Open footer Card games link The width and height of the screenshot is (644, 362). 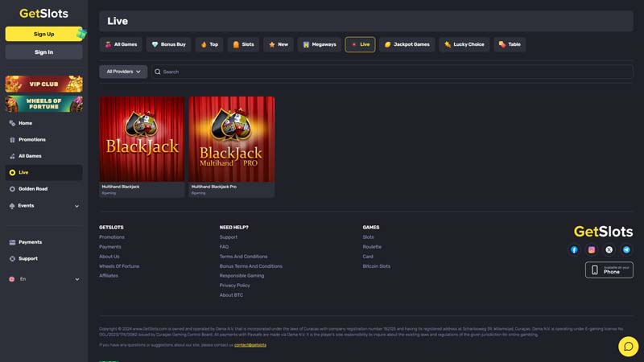point(368,257)
